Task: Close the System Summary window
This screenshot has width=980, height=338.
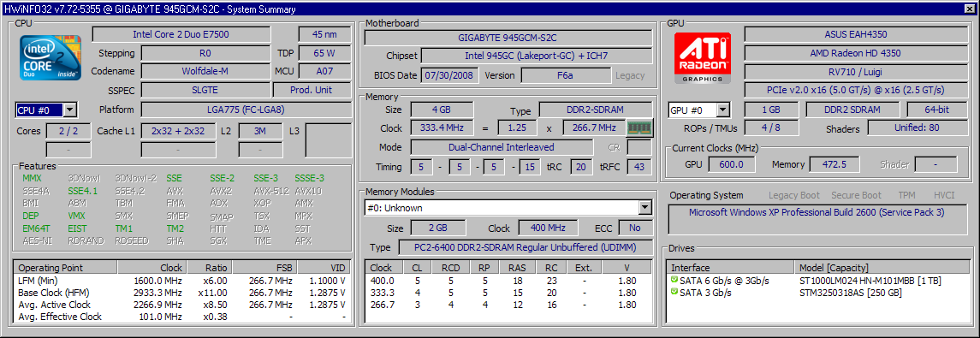Action: coord(968,9)
